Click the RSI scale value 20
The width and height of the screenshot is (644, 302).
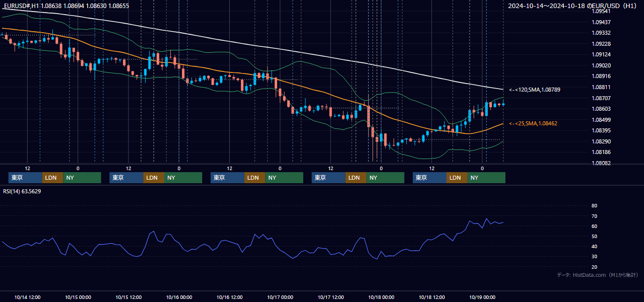(594, 267)
